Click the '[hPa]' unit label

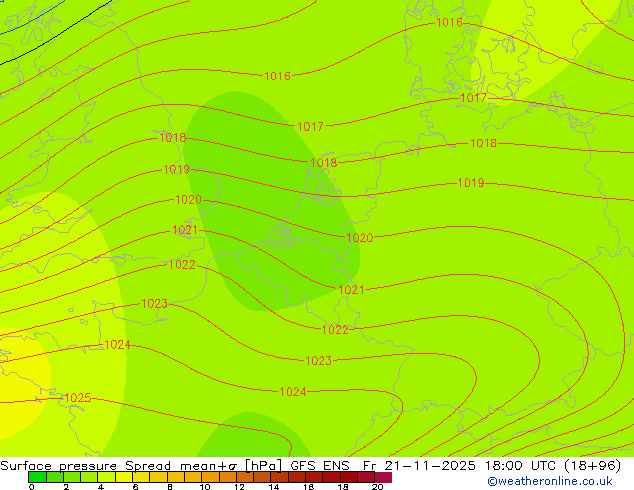pos(263,466)
